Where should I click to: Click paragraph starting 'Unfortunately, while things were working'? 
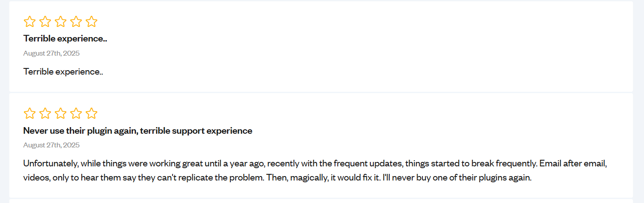(x=316, y=171)
